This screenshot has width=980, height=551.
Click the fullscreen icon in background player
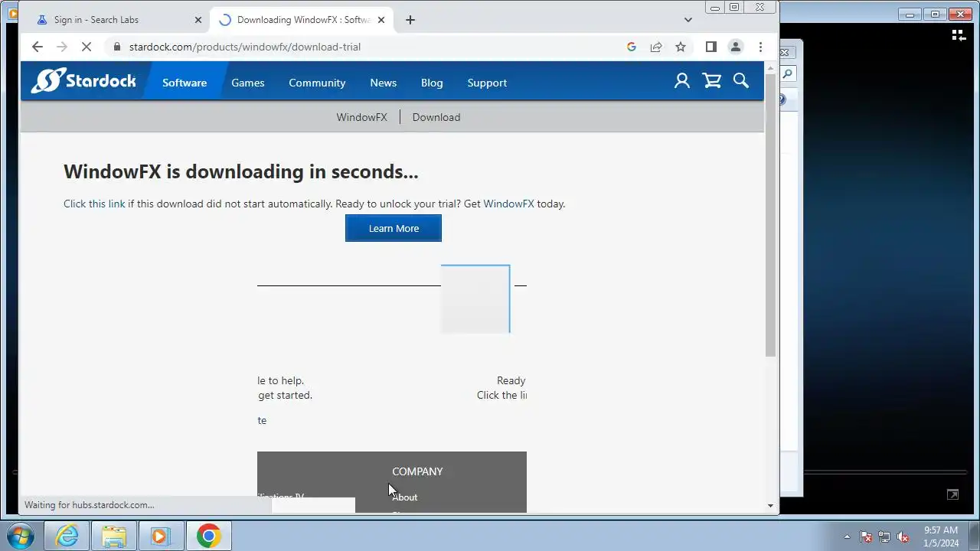952,495
